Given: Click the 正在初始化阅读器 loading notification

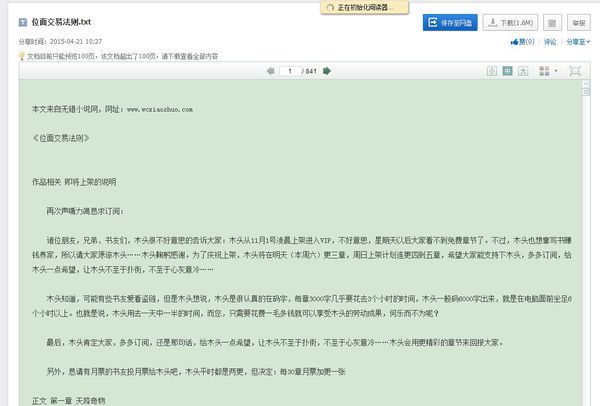Looking at the screenshot, I should pyautogui.click(x=364, y=7).
